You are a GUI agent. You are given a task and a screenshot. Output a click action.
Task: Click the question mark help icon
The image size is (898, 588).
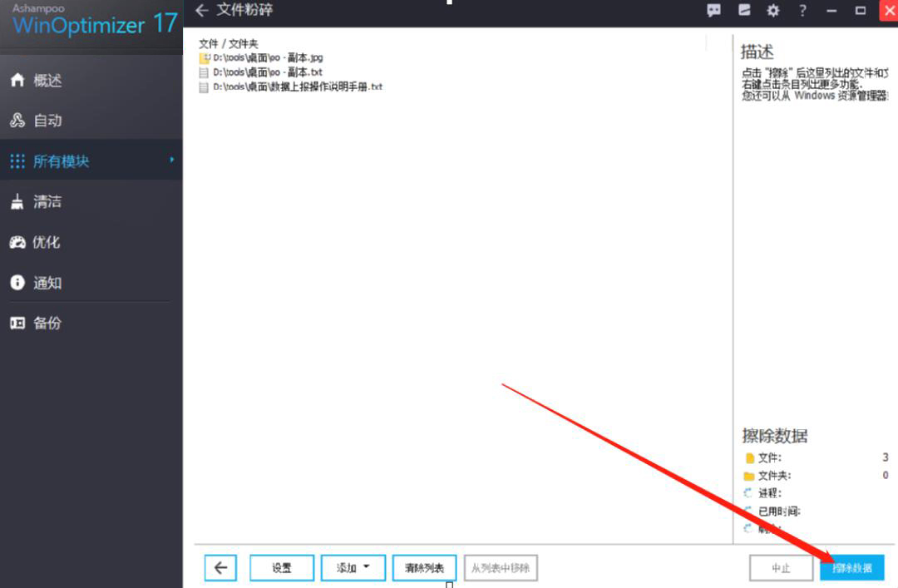pyautogui.click(x=802, y=10)
